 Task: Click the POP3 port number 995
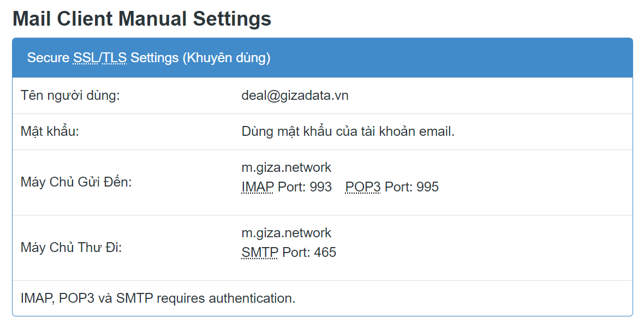(x=427, y=187)
